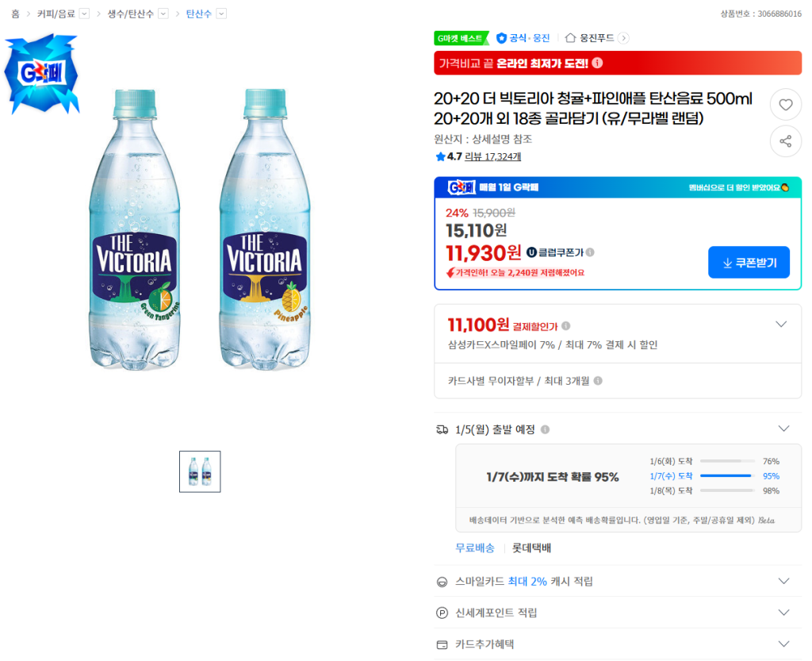Click info icon beside 결제할인가
812x661 pixels.
click(x=565, y=325)
